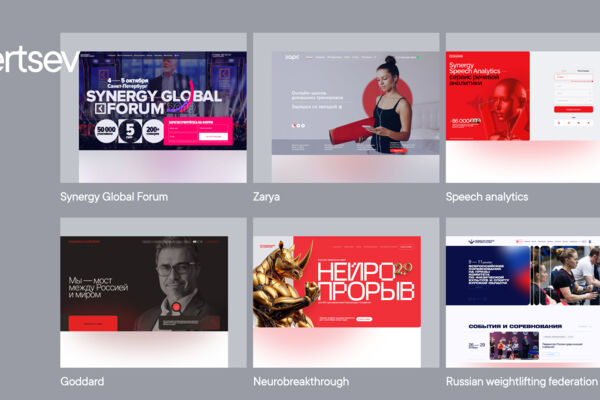Click the 'SYNERGY GLOBAL FORUM' headline text
Screen dimensions: 600x400
pos(154,102)
